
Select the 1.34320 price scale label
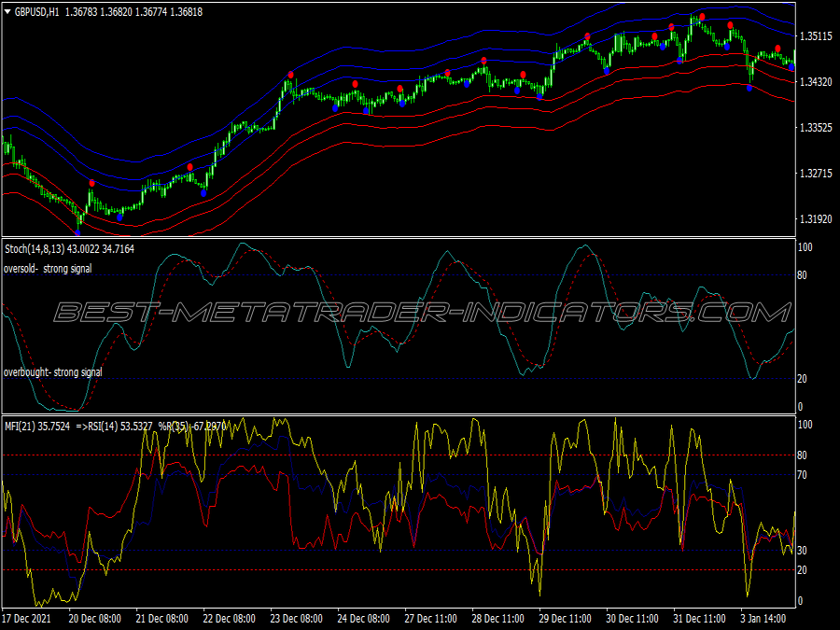tap(816, 82)
